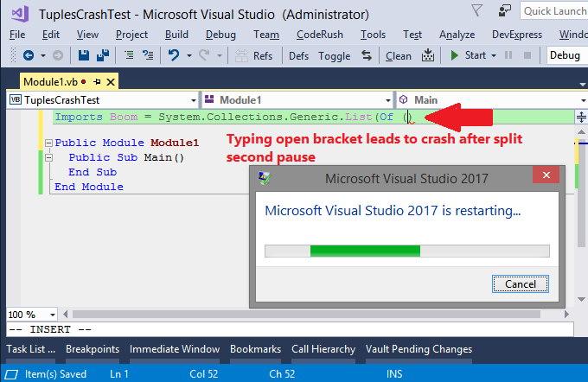Click the icon right of Clean
Viewport: 588px width, 382px height.
click(x=427, y=55)
